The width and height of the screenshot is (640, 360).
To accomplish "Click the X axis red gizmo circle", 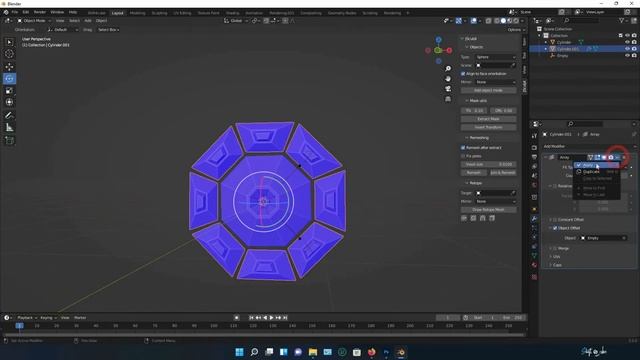I will (x=449, y=50).
